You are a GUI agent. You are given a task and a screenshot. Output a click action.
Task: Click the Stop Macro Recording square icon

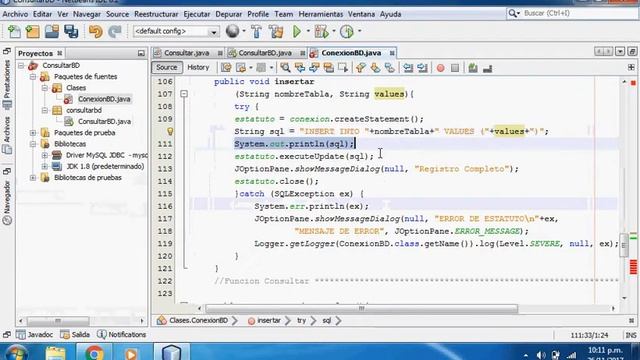point(455,68)
